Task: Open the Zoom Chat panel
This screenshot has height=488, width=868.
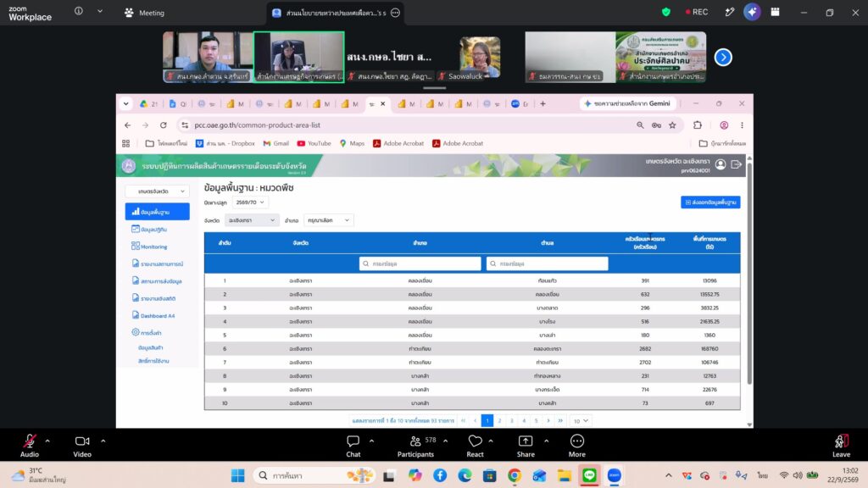Action: [x=353, y=446]
